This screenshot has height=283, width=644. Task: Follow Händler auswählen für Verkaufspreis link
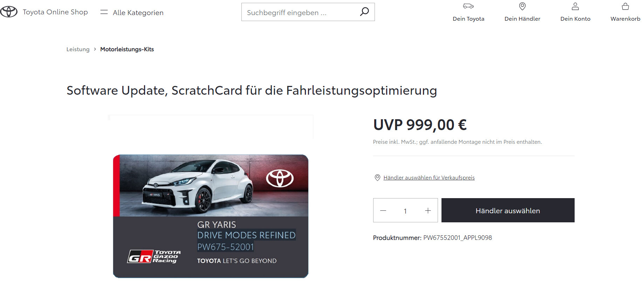coord(429,178)
